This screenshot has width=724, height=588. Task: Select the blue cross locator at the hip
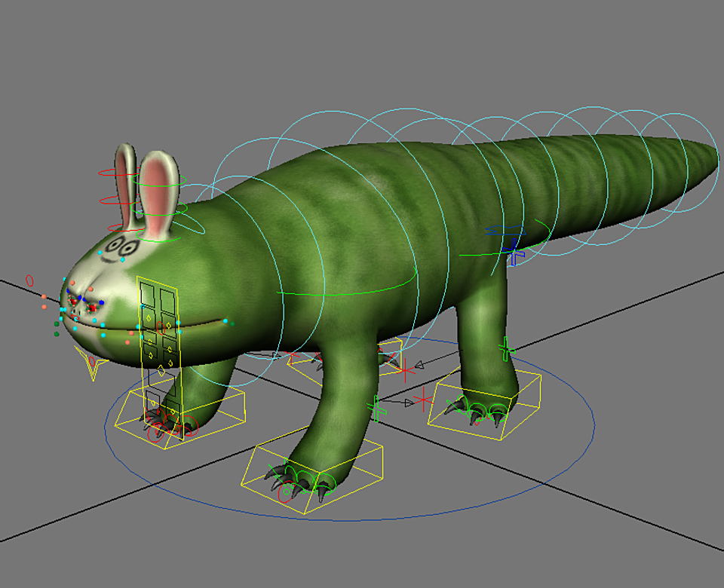(514, 253)
